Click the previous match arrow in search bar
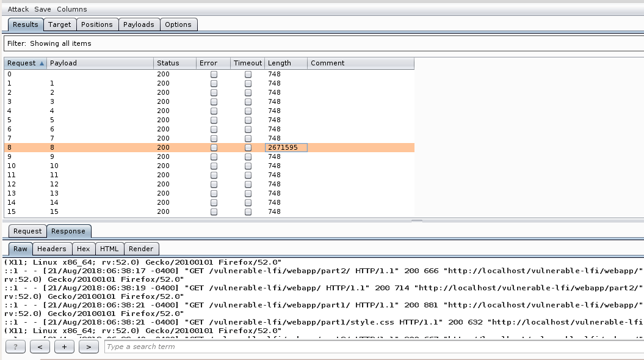Image resolution: width=644 pixels, height=360 pixels. tap(40, 347)
